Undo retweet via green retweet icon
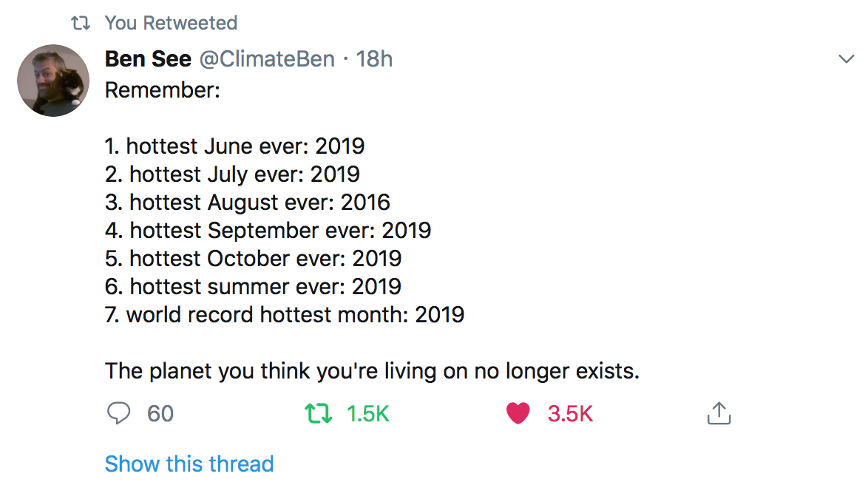 319,413
